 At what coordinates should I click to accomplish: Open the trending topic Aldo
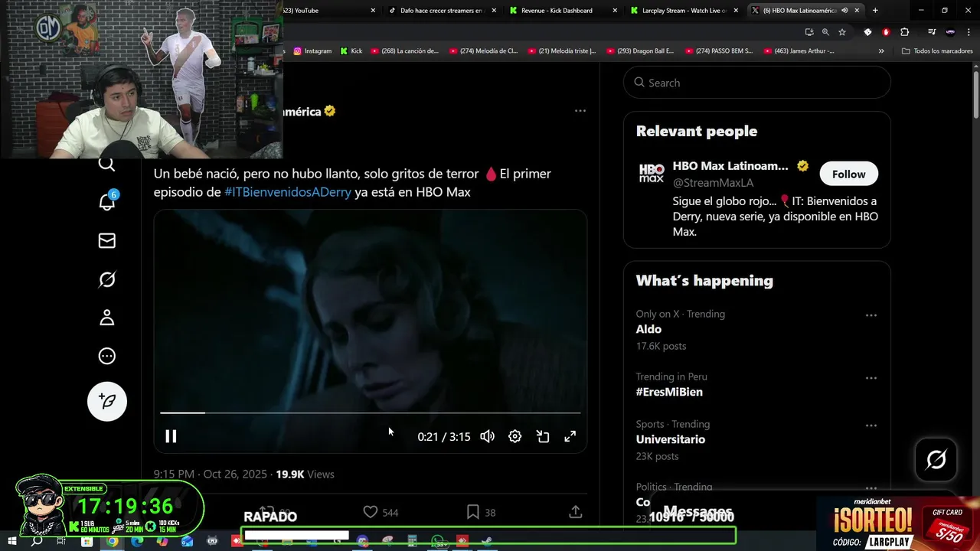(x=648, y=329)
